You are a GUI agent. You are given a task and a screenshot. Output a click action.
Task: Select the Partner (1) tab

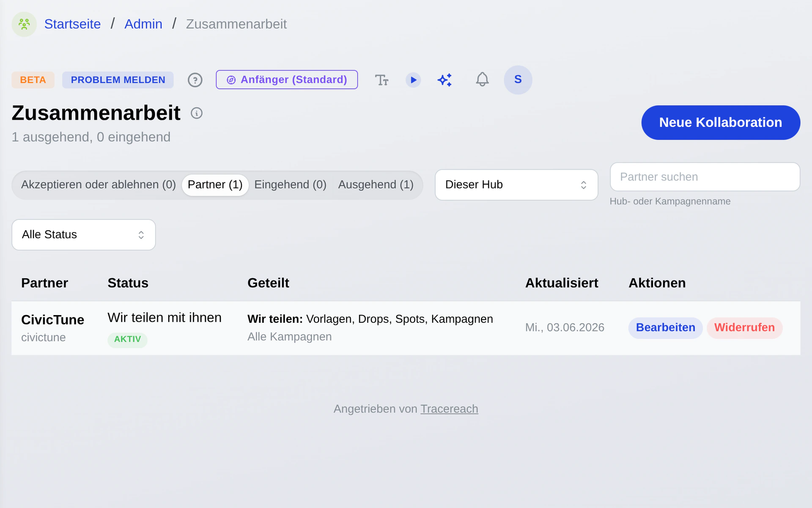click(x=215, y=185)
